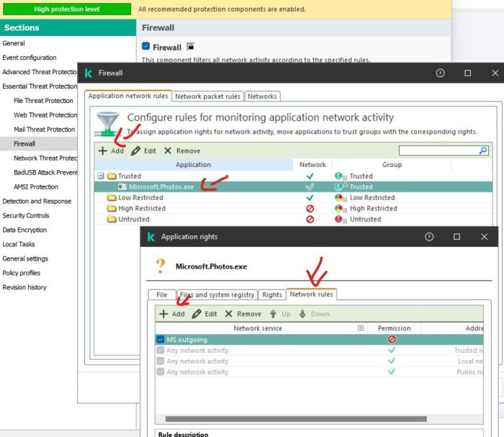This screenshot has height=437, width=504.
Task: Select the High Restricted folder row
Action: (293, 208)
